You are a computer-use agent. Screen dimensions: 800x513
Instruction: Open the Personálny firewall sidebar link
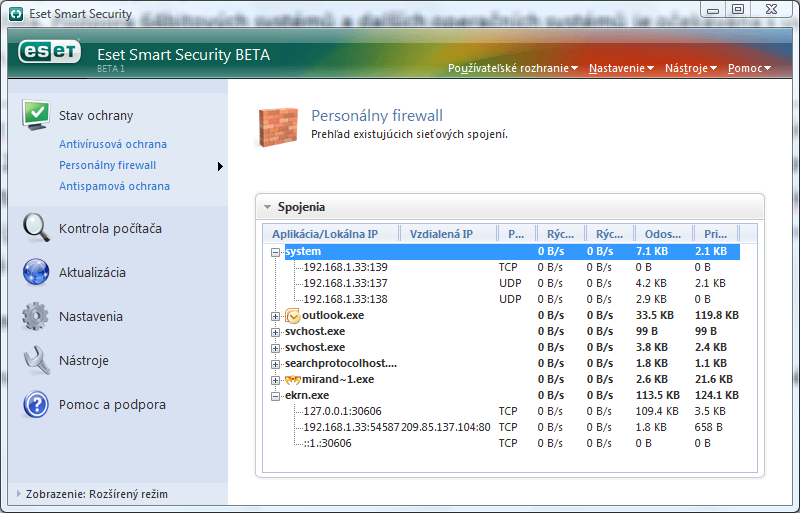(108, 165)
